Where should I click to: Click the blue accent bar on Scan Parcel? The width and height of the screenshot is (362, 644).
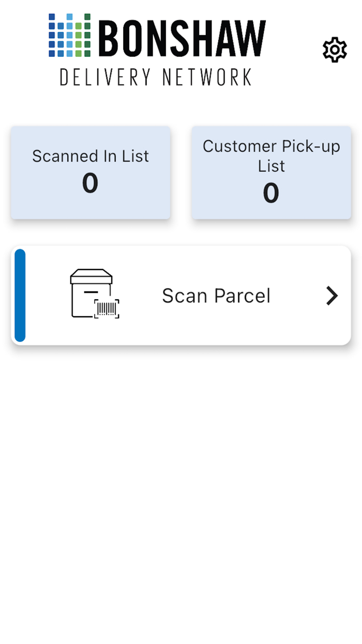pyautogui.click(x=19, y=296)
